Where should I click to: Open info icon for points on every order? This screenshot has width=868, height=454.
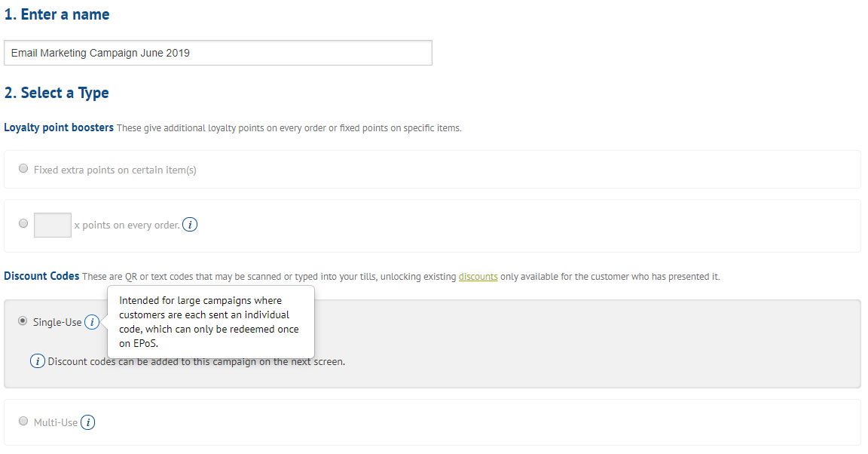click(x=191, y=225)
